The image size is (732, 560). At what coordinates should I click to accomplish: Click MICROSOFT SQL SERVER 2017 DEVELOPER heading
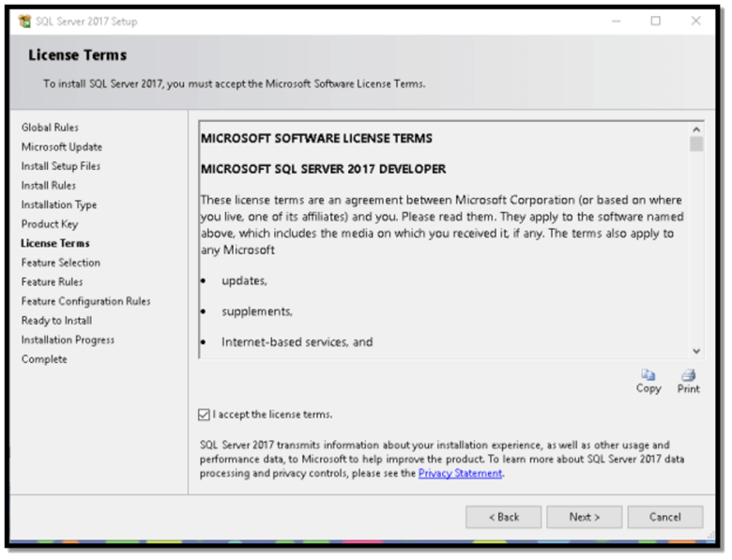point(323,169)
